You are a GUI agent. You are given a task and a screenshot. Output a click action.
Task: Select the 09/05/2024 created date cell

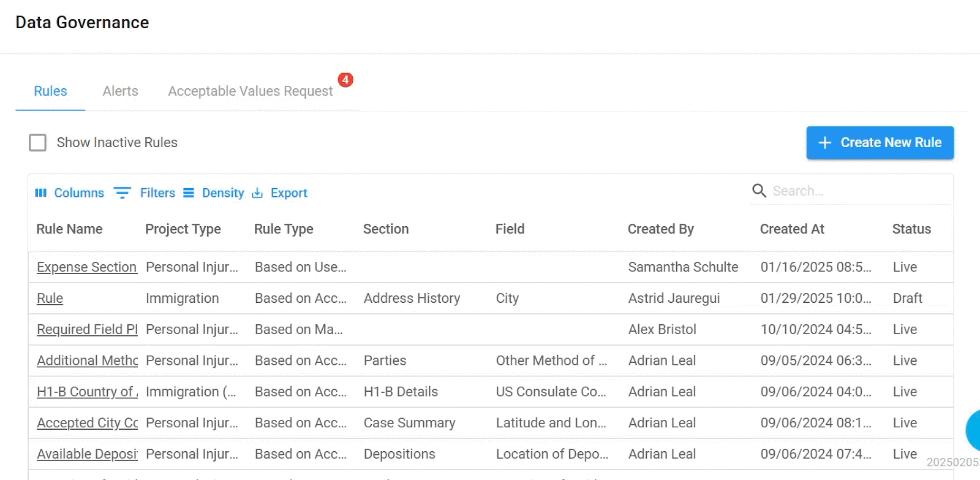point(816,361)
